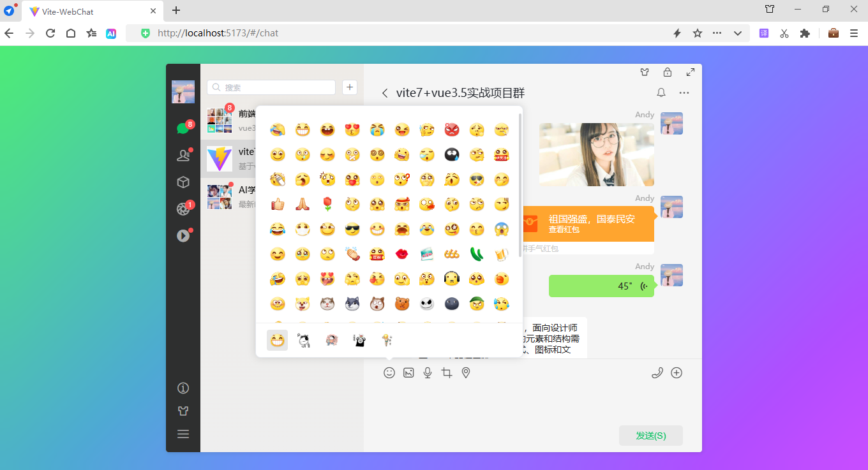Bookmark page with the star icon

pyautogui.click(x=698, y=33)
